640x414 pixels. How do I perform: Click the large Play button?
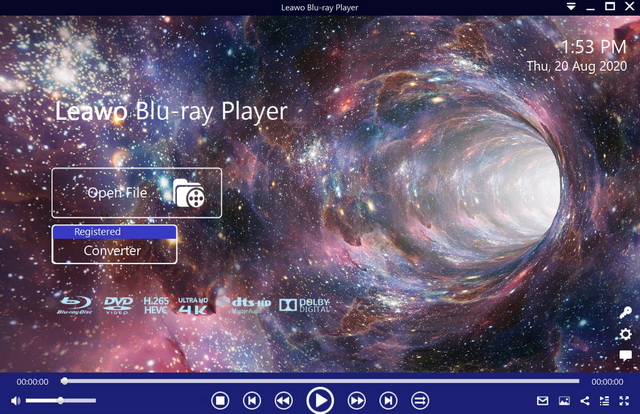point(320,401)
